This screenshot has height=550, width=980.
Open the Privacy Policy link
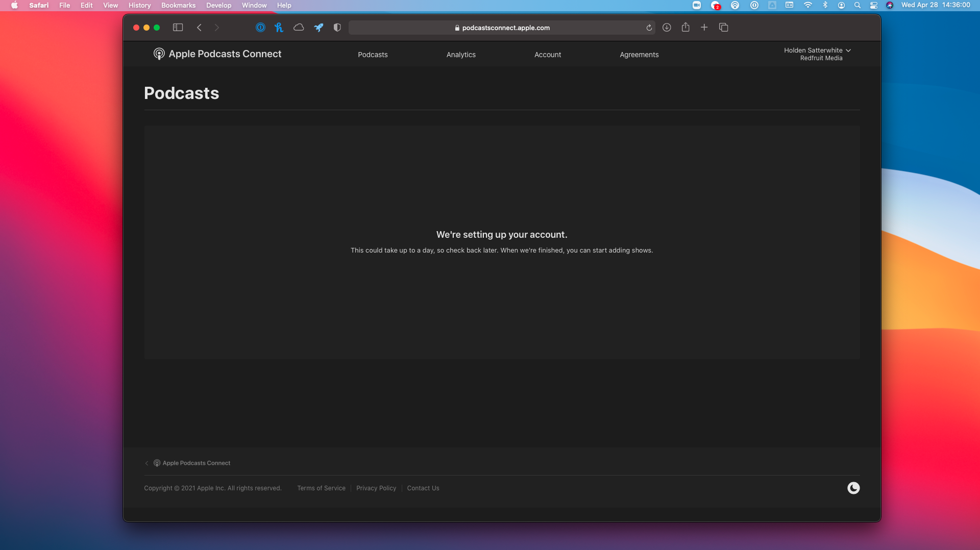tap(376, 488)
